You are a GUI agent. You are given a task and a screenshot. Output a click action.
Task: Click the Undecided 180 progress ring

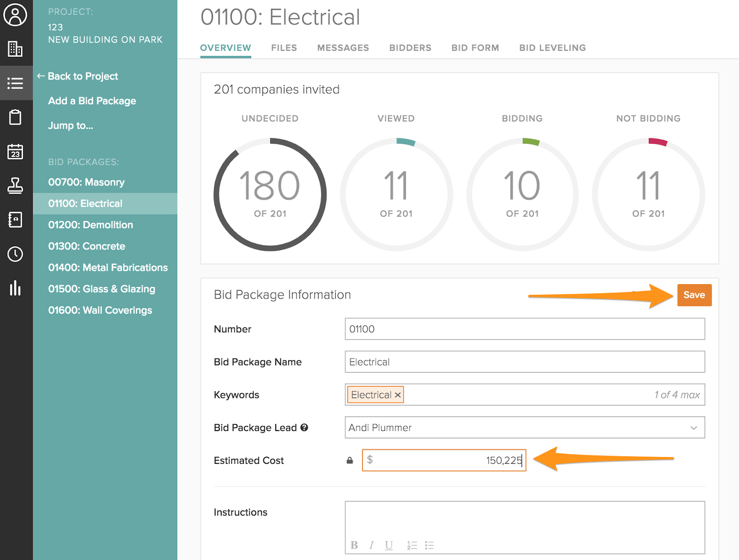click(269, 194)
